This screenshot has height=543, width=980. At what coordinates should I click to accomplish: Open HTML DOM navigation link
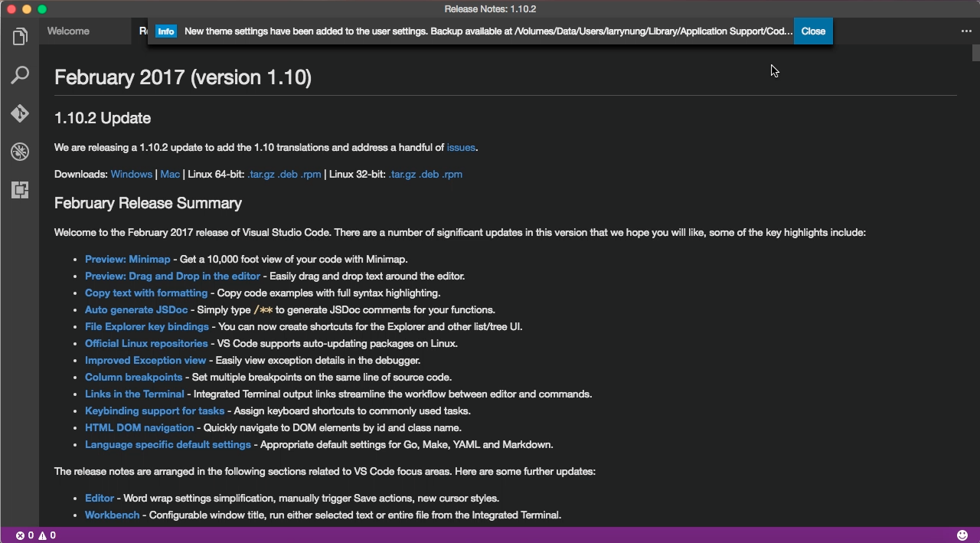click(139, 427)
